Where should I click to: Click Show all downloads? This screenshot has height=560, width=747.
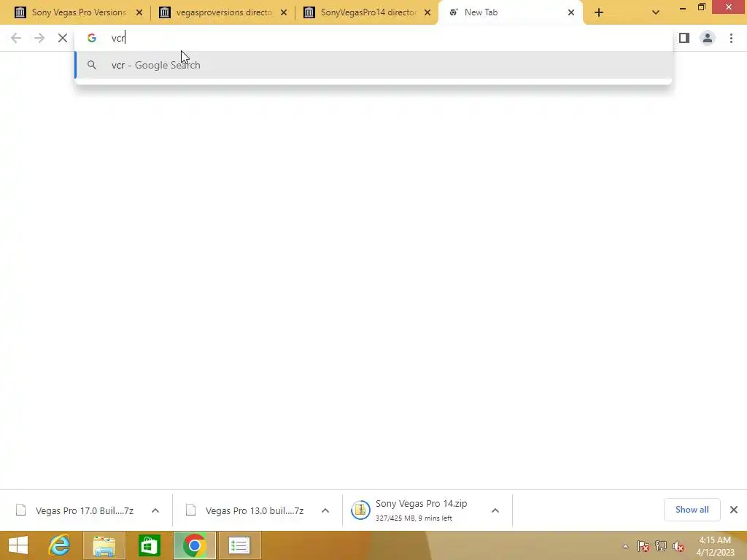pyautogui.click(x=692, y=510)
